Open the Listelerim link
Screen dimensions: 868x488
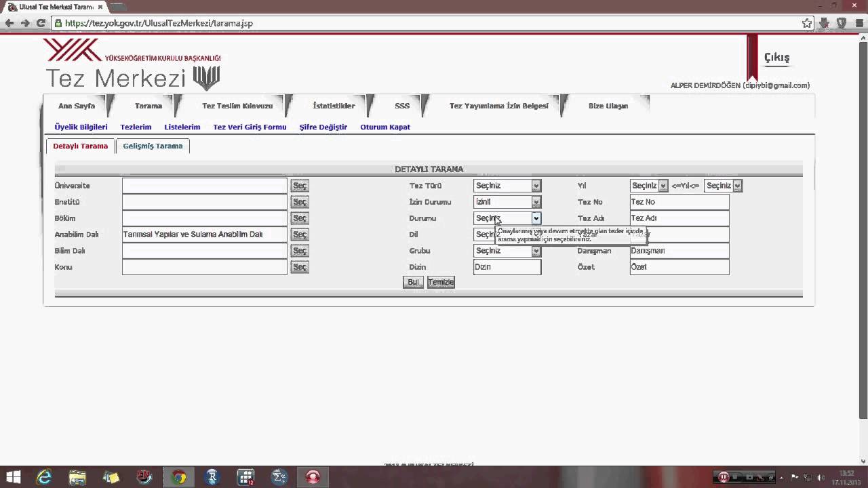[x=182, y=127]
